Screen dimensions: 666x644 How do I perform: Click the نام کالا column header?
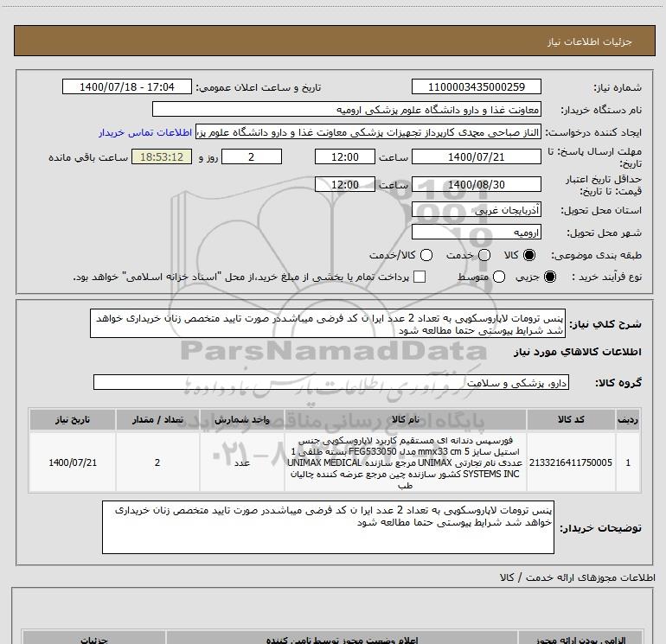point(405,420)
